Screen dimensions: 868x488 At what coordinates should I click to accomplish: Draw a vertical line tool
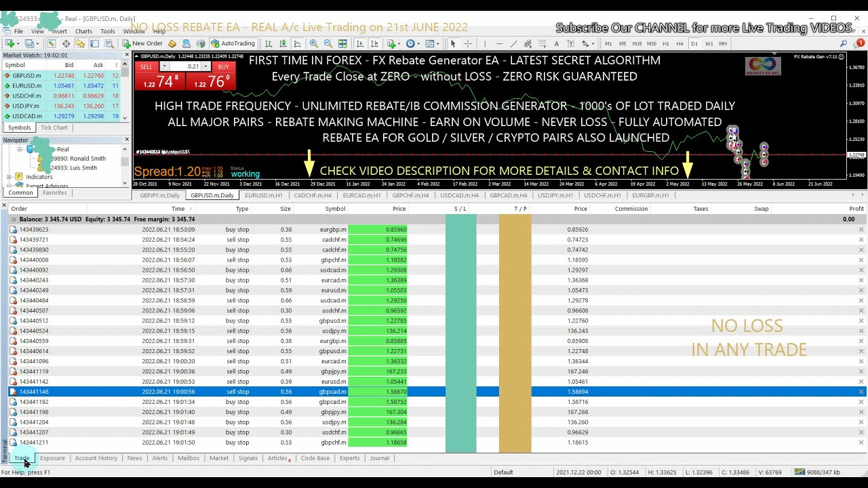(x=485, y=43)
